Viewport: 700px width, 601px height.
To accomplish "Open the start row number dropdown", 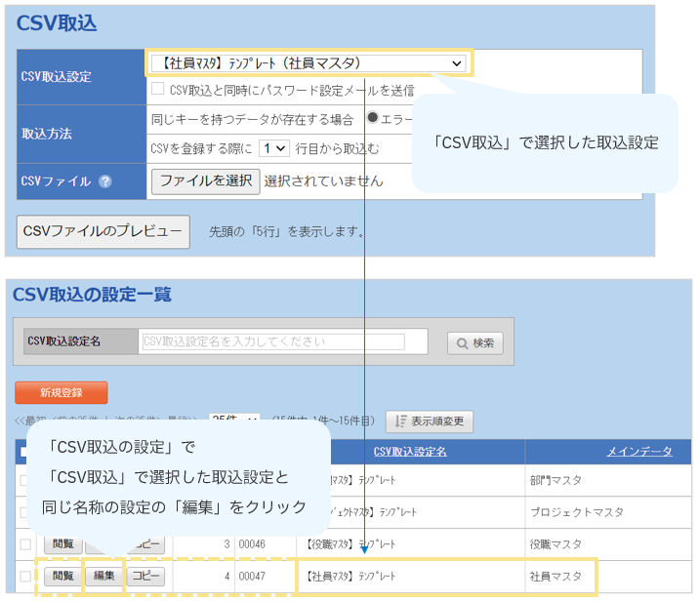I will point(274,148).
